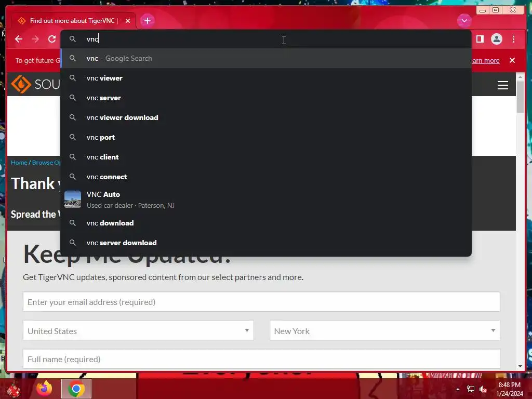Open Firefox from the taskbar
This screenshot has height=399, width=532.
pos(45,389)
